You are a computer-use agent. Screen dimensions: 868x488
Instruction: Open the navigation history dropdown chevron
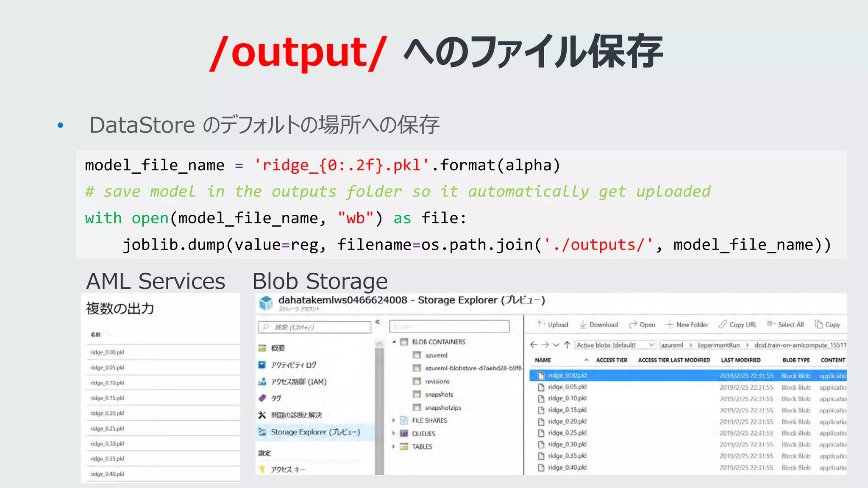pyautogui.click(x=556, y=345)
